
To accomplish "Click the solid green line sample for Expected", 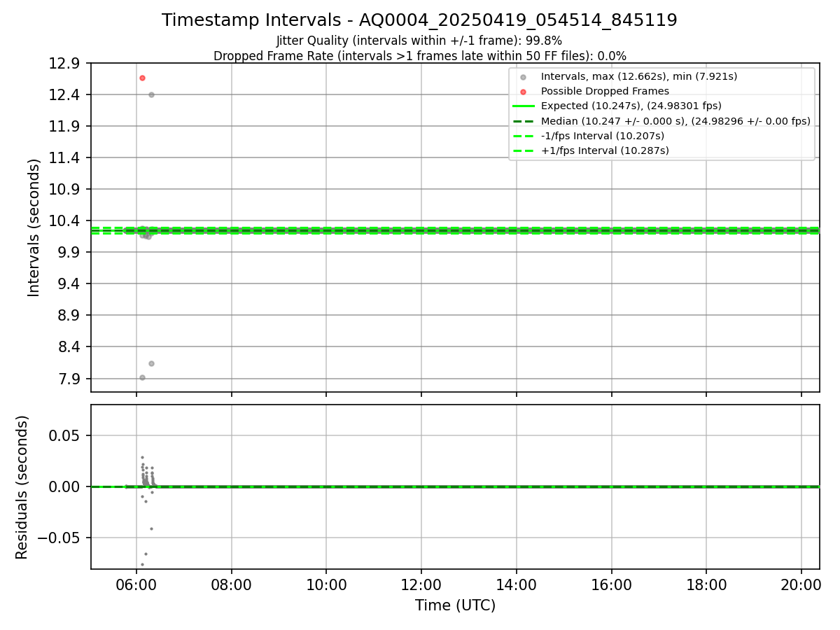I will [x=524, y=106].
